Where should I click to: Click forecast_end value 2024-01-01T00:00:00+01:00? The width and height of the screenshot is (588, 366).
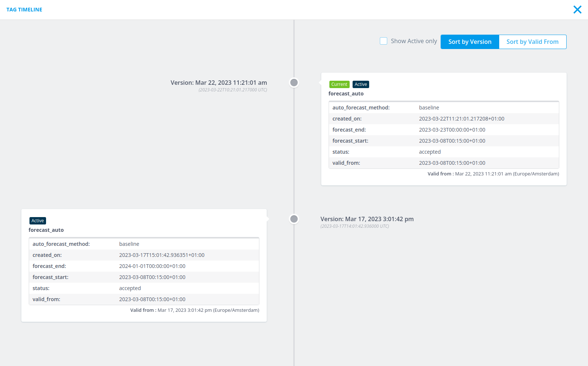(152, 266)
